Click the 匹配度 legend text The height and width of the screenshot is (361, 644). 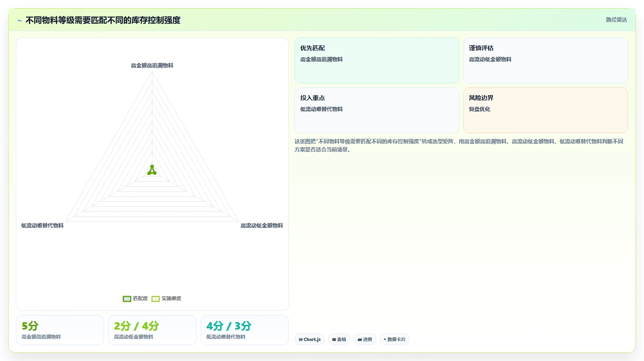(x=140, y=299)
